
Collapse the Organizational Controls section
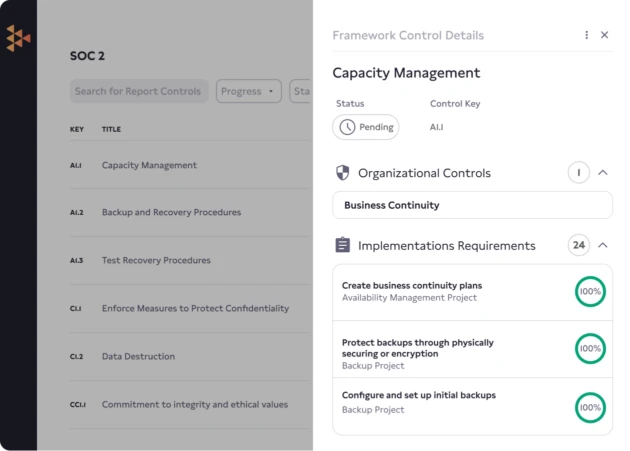(603, 173)
